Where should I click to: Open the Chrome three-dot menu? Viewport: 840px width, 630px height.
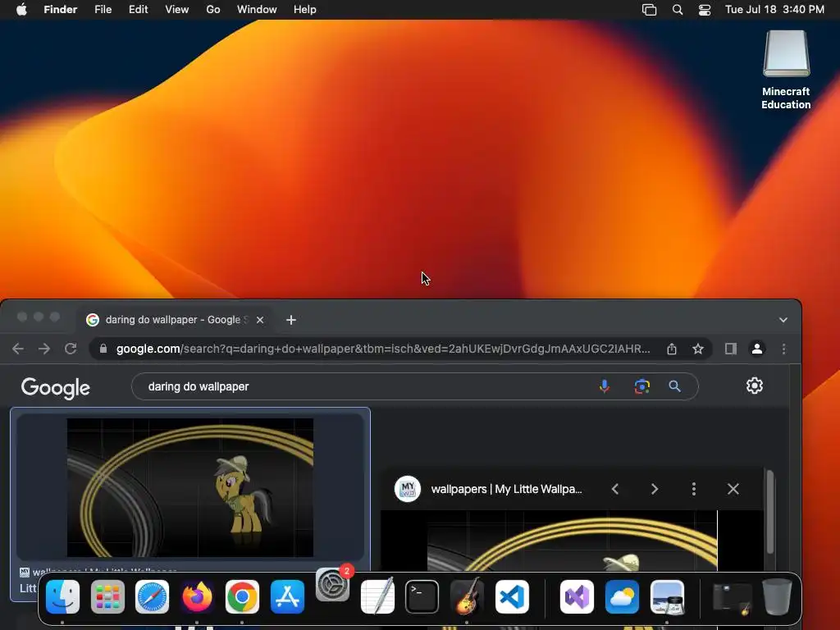[783, 349]
